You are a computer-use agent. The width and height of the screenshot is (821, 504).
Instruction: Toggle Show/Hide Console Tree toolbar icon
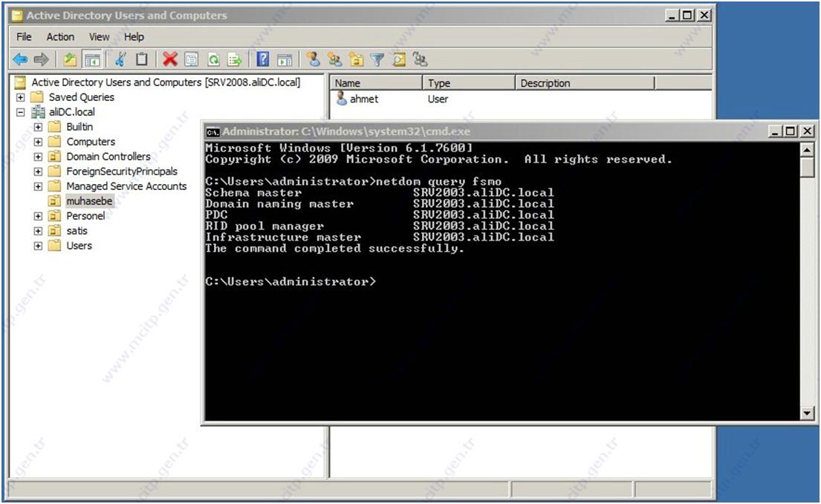tap(92, 59)
